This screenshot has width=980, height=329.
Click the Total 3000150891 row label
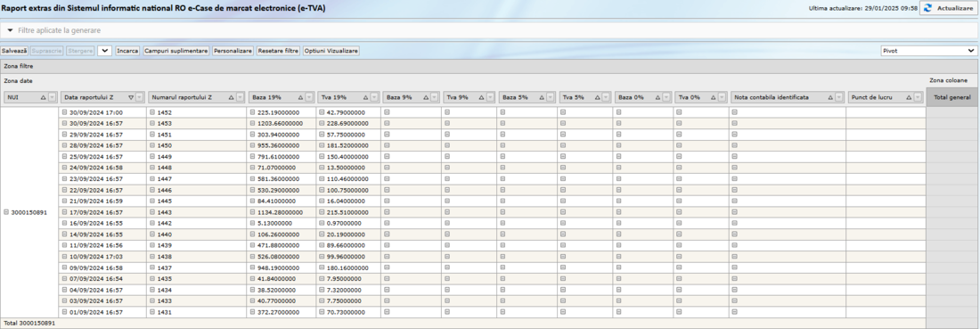(29, 324)
